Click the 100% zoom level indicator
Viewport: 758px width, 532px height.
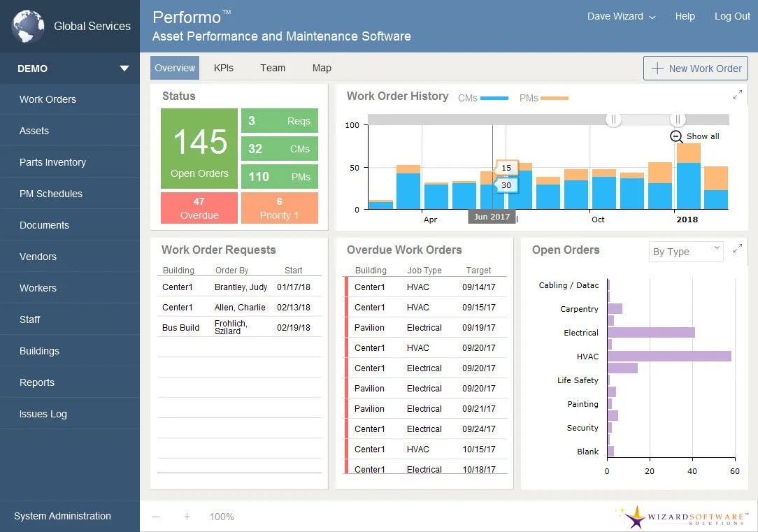pos(222,517)
